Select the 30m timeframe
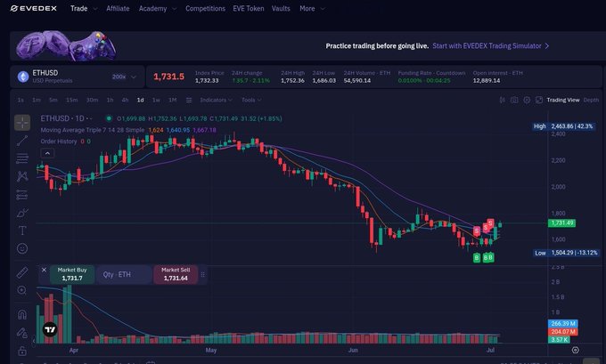606x364 pixels. pyautogui.click(x=92, y=100)
